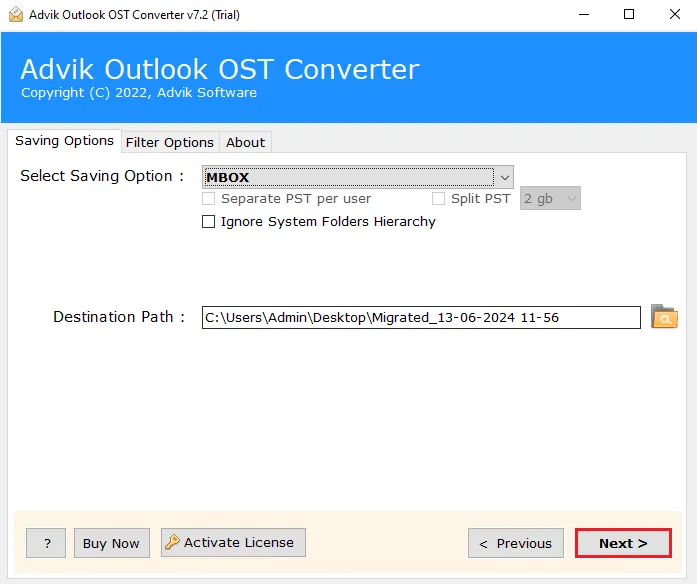
Task: Open the Select Saving Option MBOX dropdown
Action: click(x=358, y=177)
